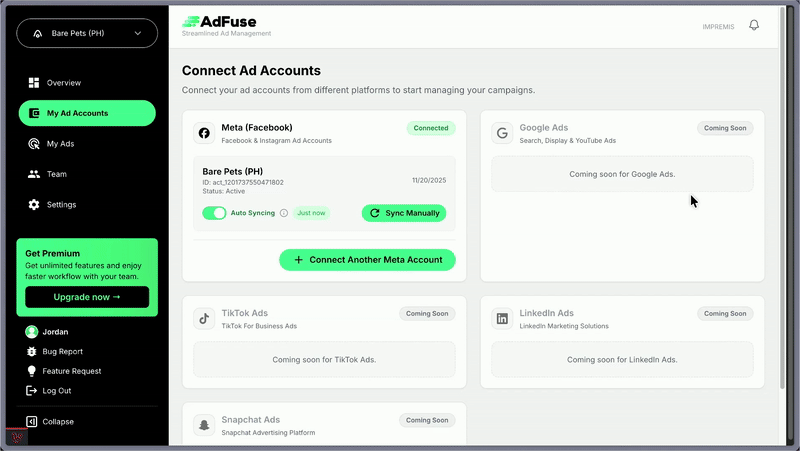Click the notification bell icon

(x=754, y=26)
